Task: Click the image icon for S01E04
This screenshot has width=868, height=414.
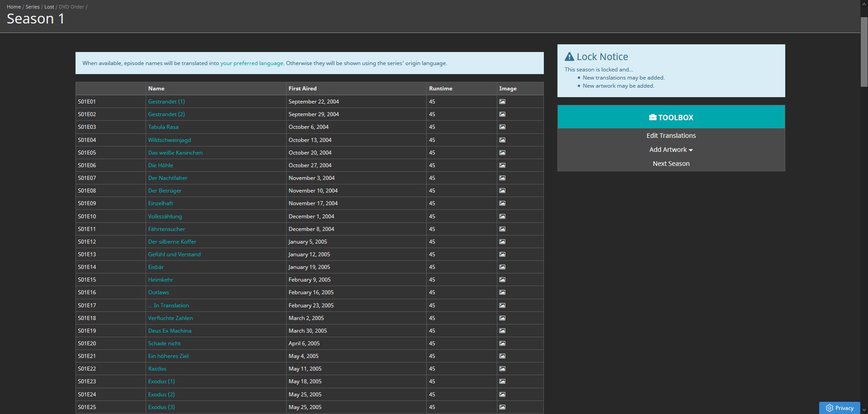Action: [502, 140]
